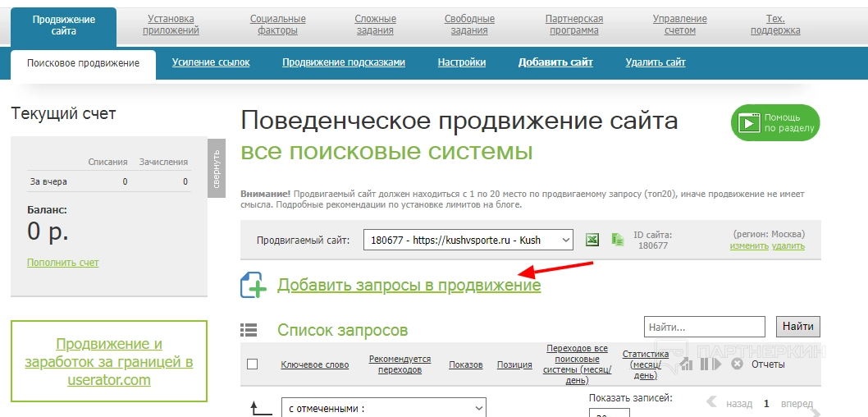This screenshot has width=868, height=417.
Task: Click the Список запросов heading
Action: [x=343, y=330]
